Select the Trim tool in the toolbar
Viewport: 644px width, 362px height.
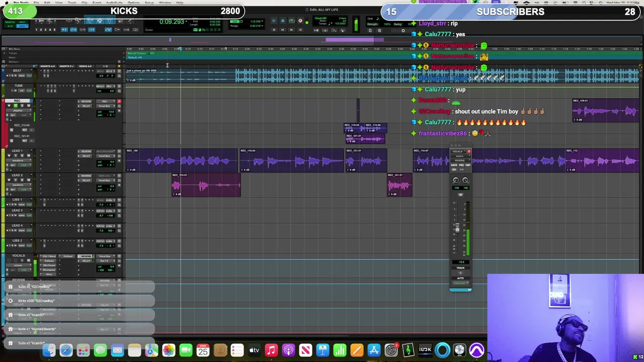coord(89,22)
